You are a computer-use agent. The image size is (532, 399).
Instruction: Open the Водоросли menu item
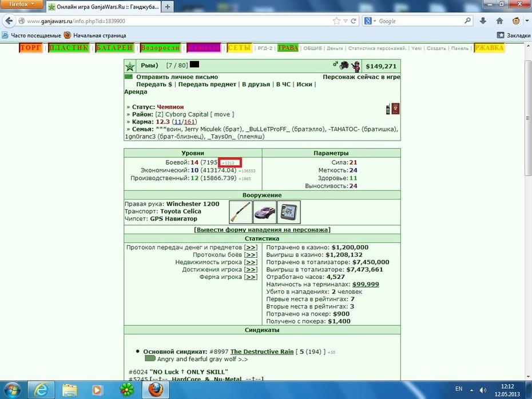click(161, 48)
